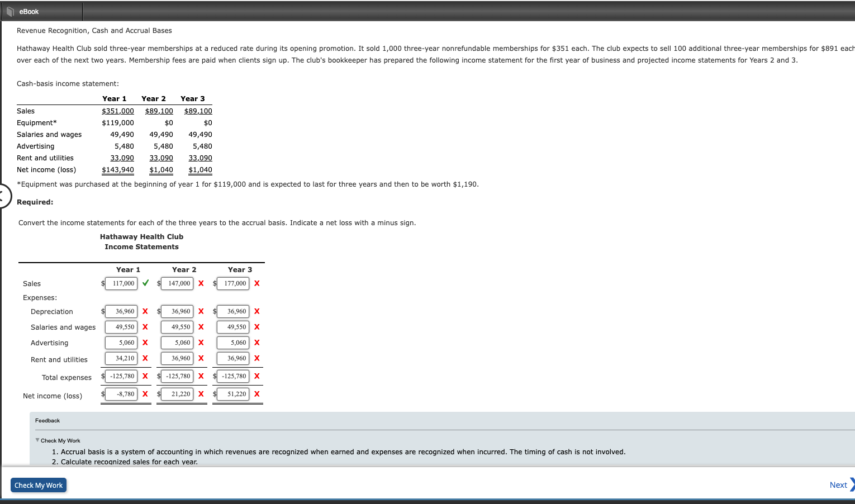Click the Expenses: row label
Image resolution: width=855 pixels, height=504 pixels.
pyautogui.click(x=40, y=298)
